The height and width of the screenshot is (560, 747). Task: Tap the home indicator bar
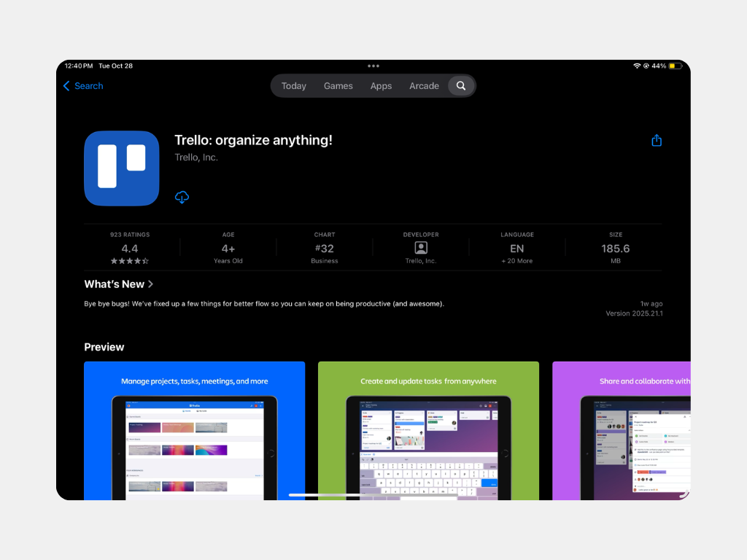click(373, 495)
